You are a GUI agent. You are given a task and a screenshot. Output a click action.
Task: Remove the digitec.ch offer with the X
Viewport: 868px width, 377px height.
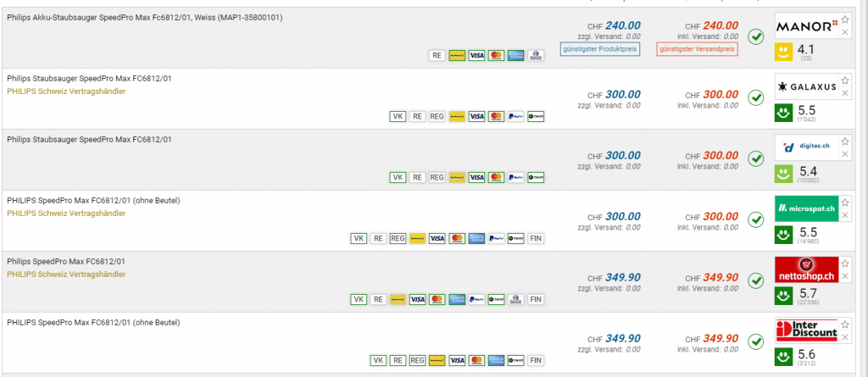[844, 154]
